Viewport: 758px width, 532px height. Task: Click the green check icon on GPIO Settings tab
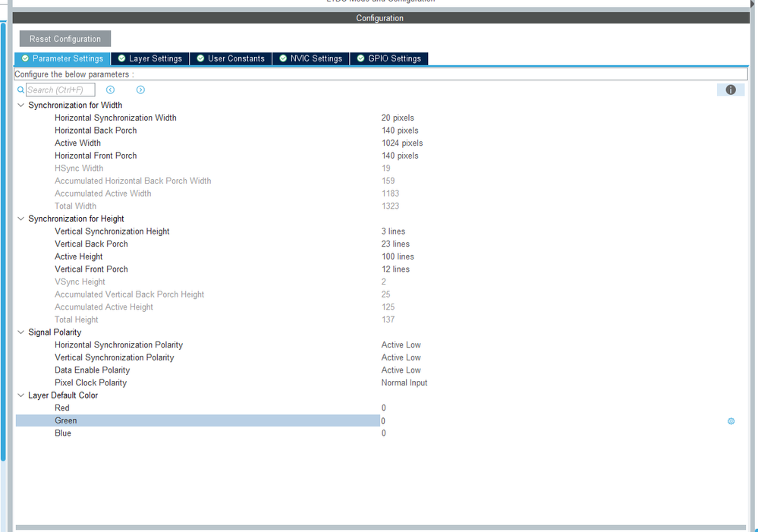[361, 58]
